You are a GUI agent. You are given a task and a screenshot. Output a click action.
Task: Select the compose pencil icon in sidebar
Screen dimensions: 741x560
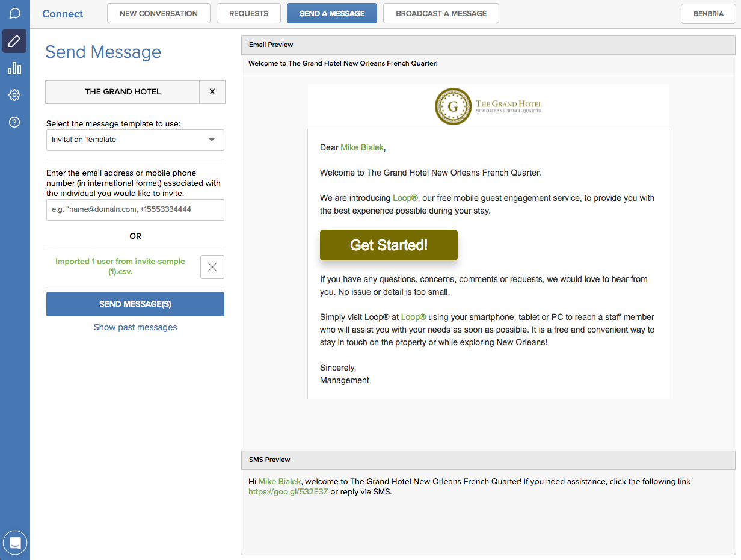point(14,42)
